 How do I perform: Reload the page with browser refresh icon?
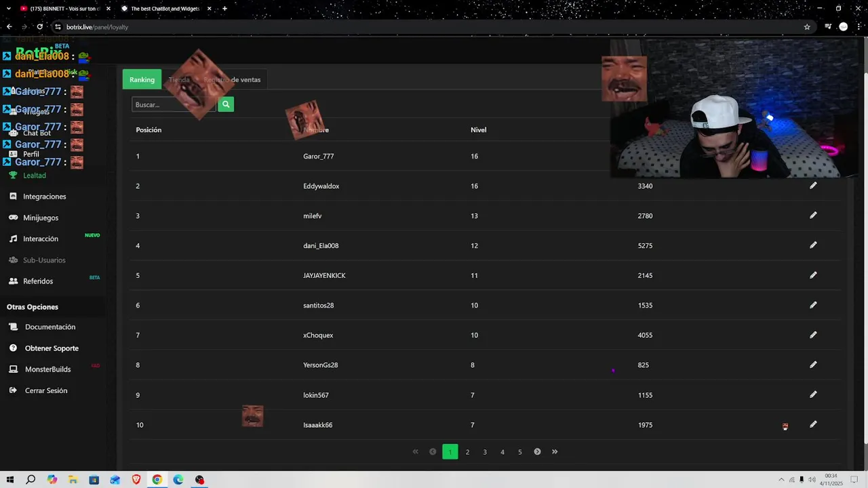40,27
